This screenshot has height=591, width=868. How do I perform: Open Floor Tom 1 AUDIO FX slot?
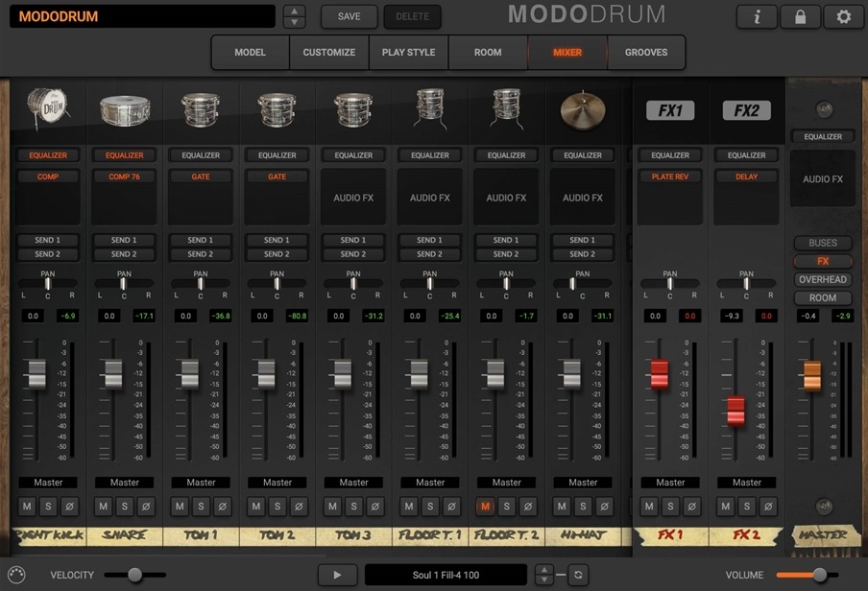tap(429, 198)
